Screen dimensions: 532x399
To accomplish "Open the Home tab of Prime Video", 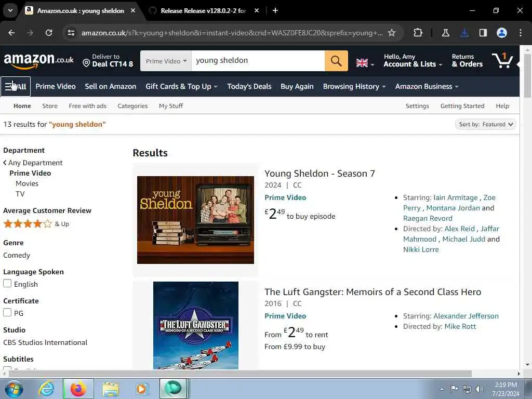I will [x=22, y=106].
